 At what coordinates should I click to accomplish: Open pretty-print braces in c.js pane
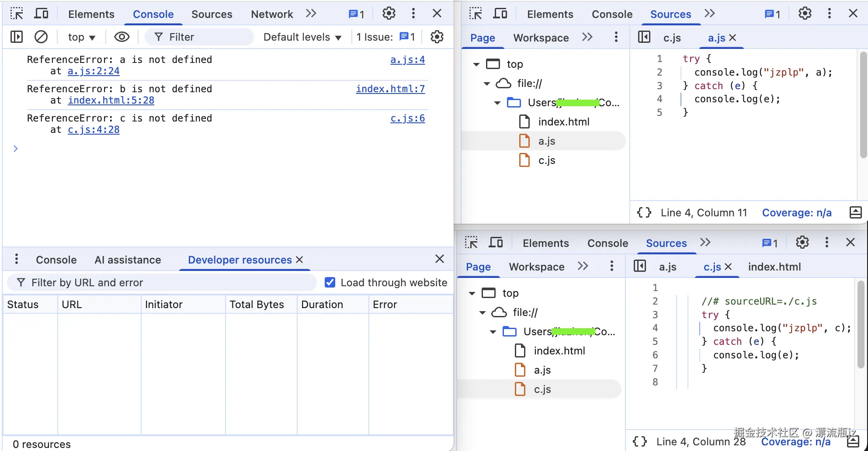pos(640,441)
